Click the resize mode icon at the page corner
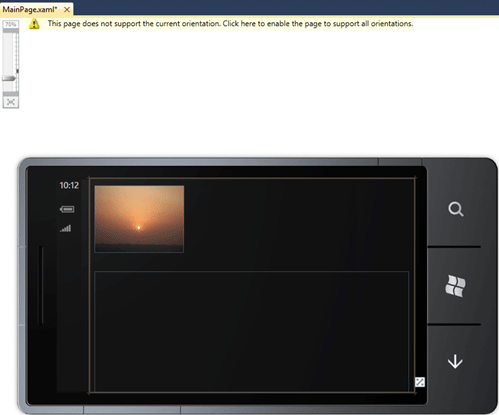The height and width of the screenshot is (415, 499). tap(420, 382)
